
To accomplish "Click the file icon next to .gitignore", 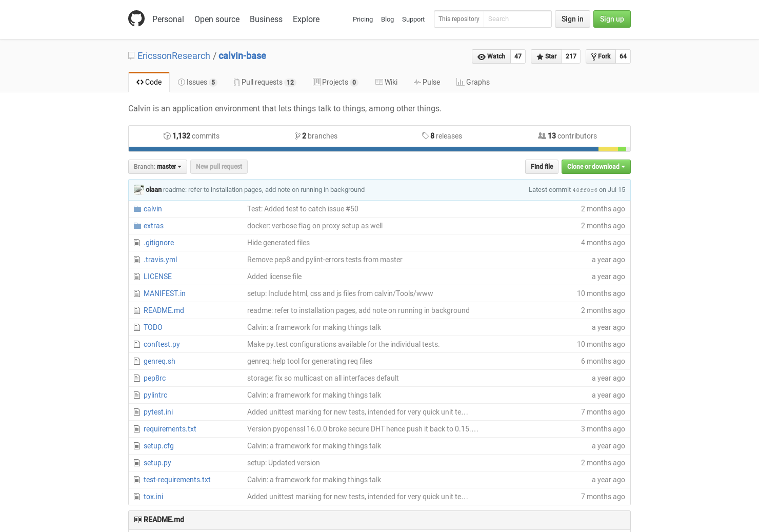I will coord(137,243).
